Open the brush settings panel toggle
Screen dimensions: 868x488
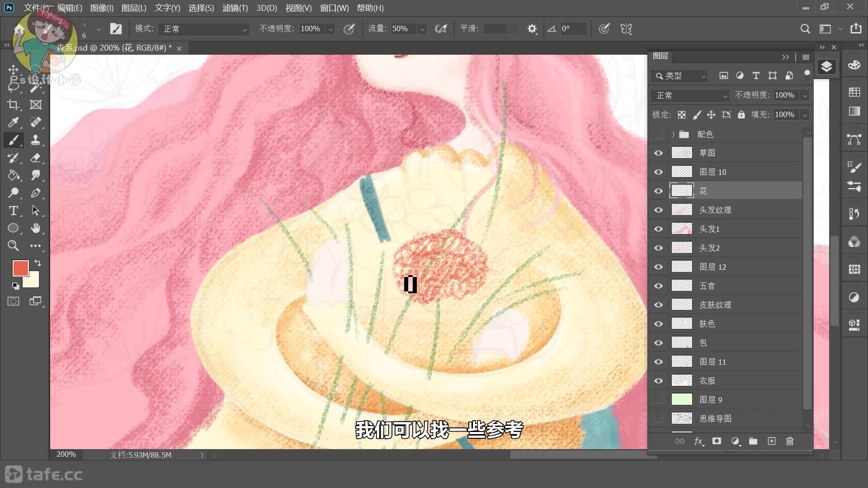[x=116, y=29]
